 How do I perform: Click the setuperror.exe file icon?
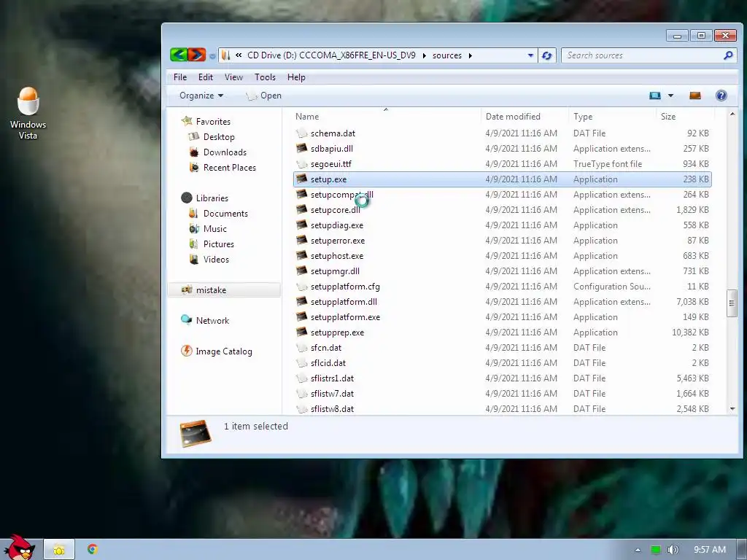coord(301,240)
